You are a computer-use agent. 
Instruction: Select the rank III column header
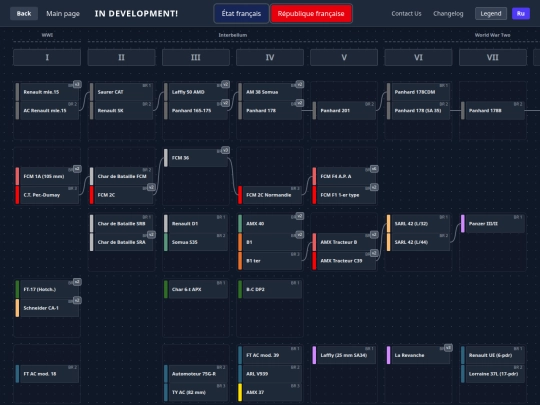196,57
